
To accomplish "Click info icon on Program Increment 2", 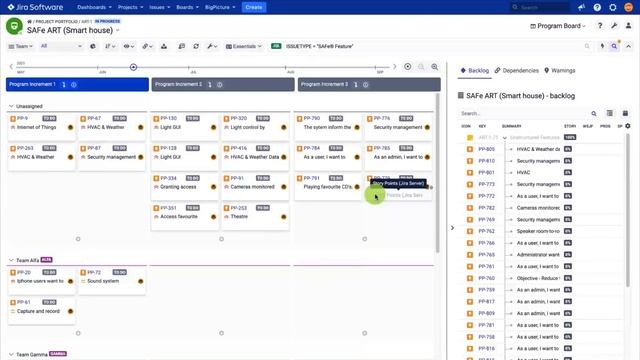I will click(x=220, y=84).
